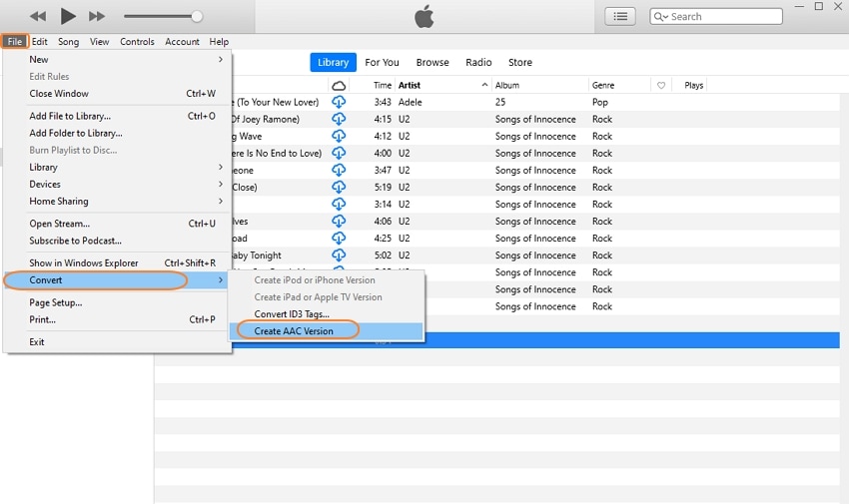Open the Song menu
Viewport: 849px width, 504px height.
pos(68,42)
